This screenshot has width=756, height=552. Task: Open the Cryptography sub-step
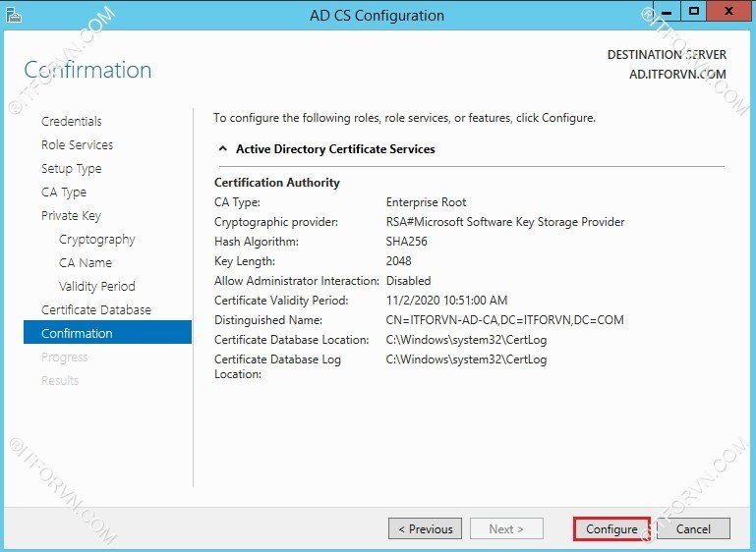(x=96, y=239)
